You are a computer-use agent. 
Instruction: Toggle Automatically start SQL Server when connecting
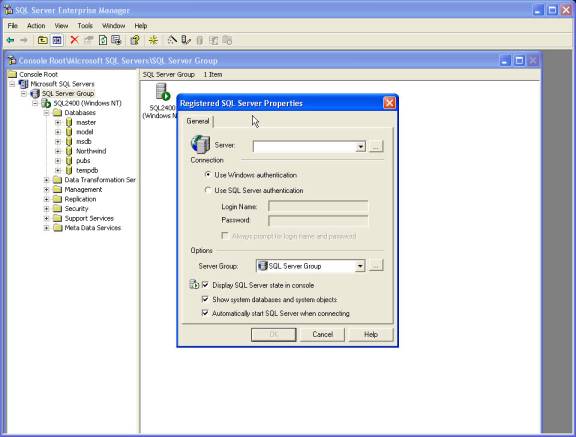pos(205,313)
